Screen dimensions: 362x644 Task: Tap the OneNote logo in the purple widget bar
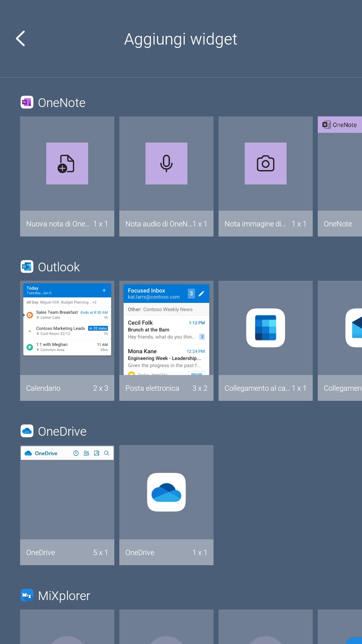pyautogui.click(x=326, y=125)
